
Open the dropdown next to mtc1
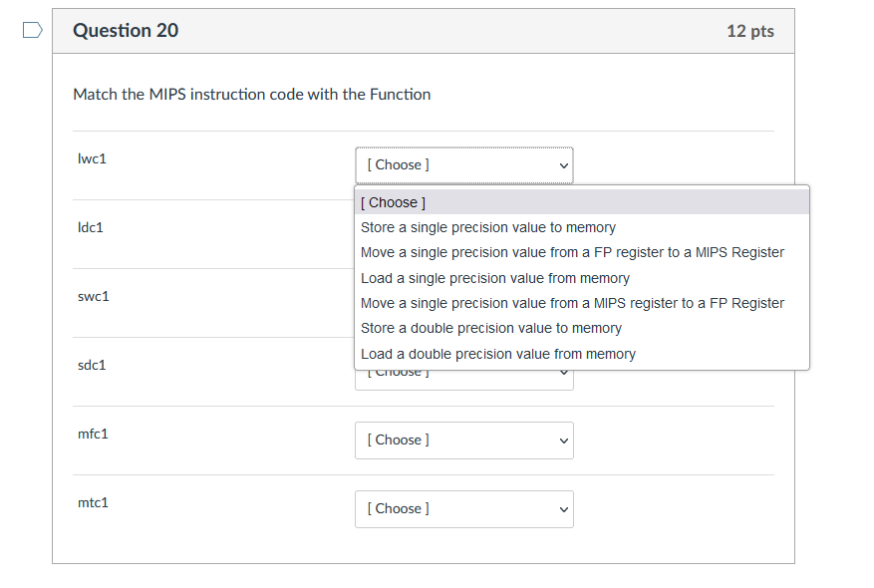(x=463, y=508)
